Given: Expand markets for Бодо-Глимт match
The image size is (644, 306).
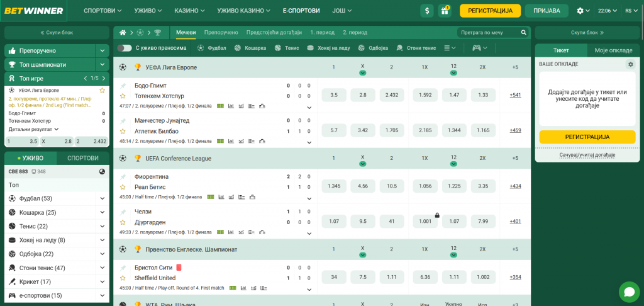Looking at the screenshot, I should tap(309, 108).
